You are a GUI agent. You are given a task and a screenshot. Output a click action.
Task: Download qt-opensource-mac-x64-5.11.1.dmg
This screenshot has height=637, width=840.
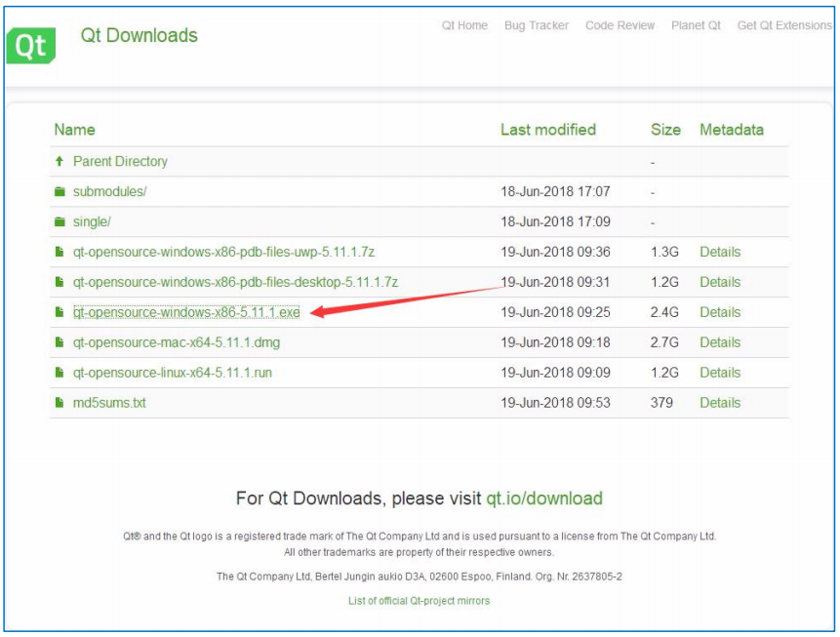pos(177,342)
